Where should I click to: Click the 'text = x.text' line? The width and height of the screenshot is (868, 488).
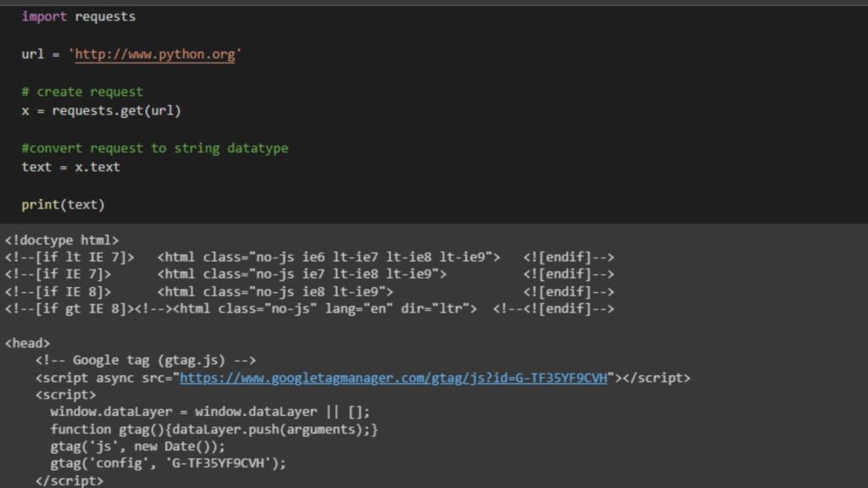(71, 167)
